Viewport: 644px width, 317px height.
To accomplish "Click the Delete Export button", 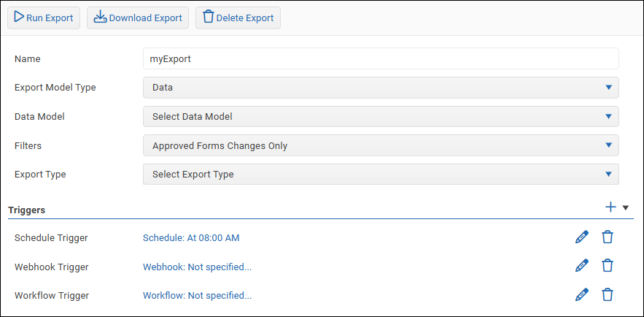I will pyautogui.click(x=238, y=18).
